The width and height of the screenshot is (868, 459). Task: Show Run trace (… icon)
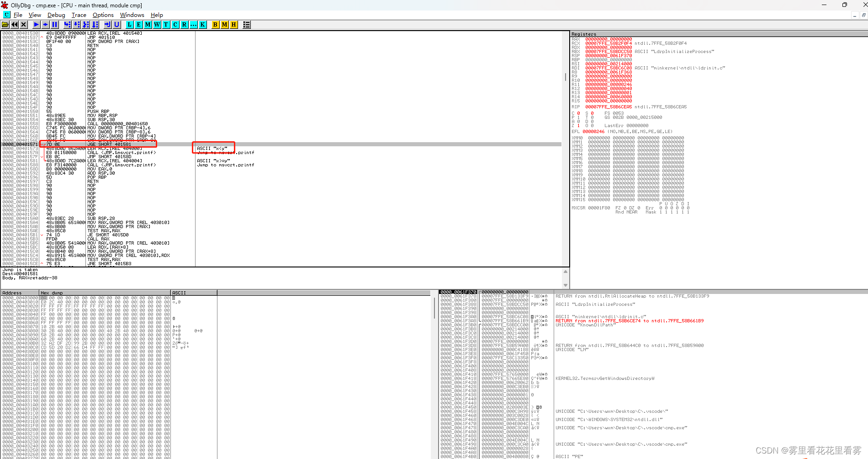tap(194, 25)
